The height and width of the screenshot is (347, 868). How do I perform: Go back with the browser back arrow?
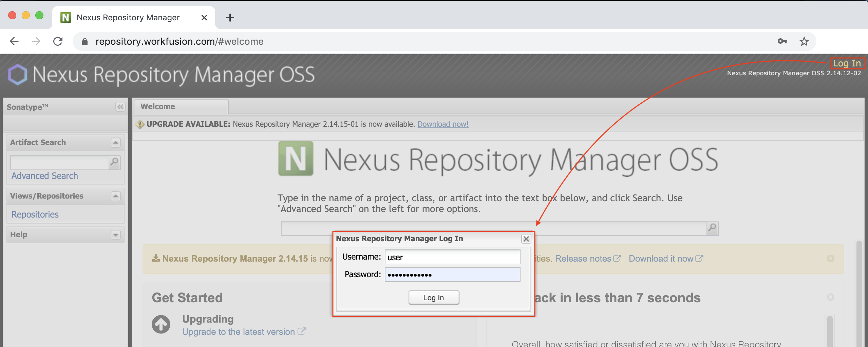[14, 41]
